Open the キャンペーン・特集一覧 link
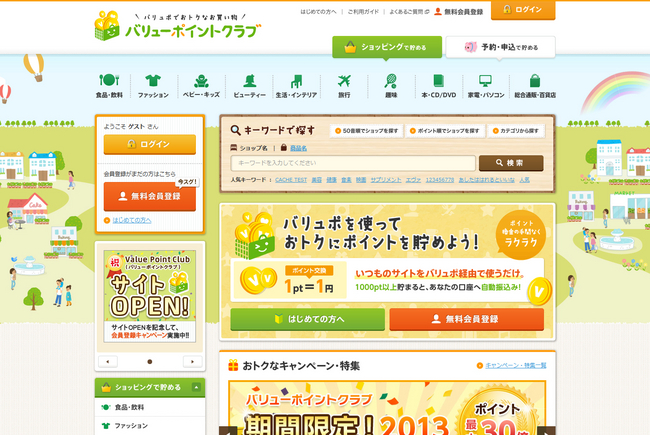The width and height of the screenshot is (650, 435). [x=516, y=365]
